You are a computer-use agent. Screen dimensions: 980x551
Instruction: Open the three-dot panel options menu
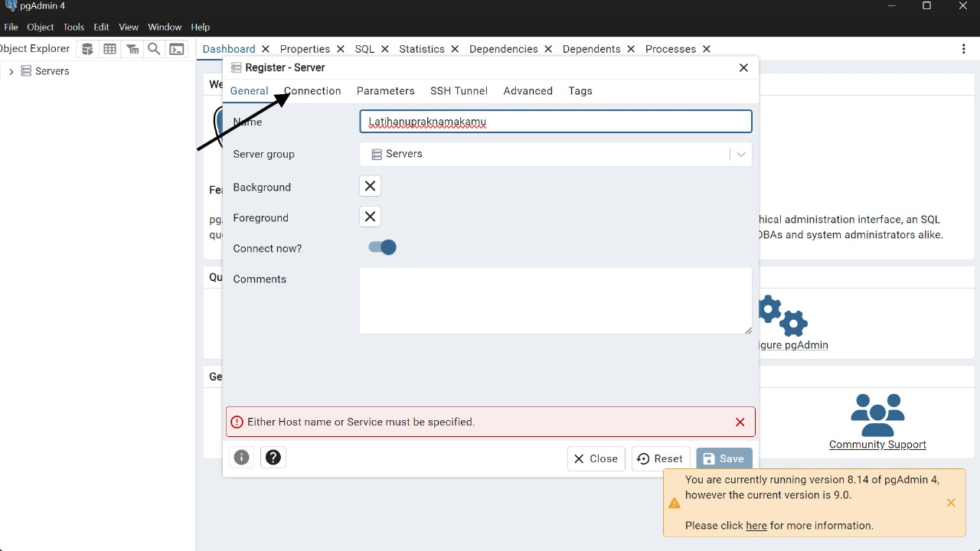[x=963, y=49]
